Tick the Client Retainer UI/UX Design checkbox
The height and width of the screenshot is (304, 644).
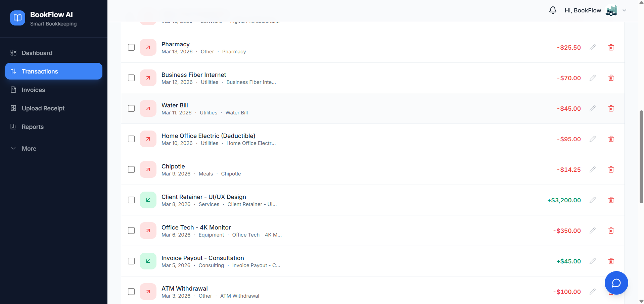[131, 200]
